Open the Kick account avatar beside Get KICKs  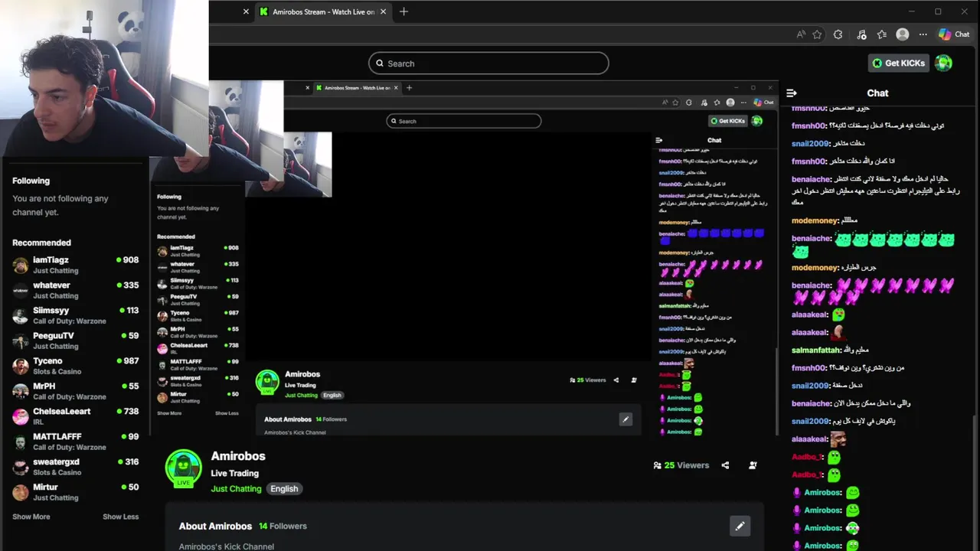pos(943,64)
